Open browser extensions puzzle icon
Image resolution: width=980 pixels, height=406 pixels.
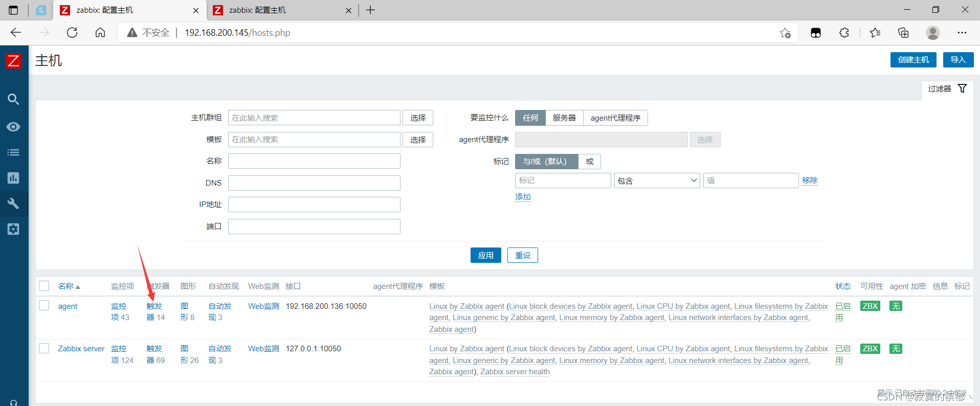pos(844,33)
